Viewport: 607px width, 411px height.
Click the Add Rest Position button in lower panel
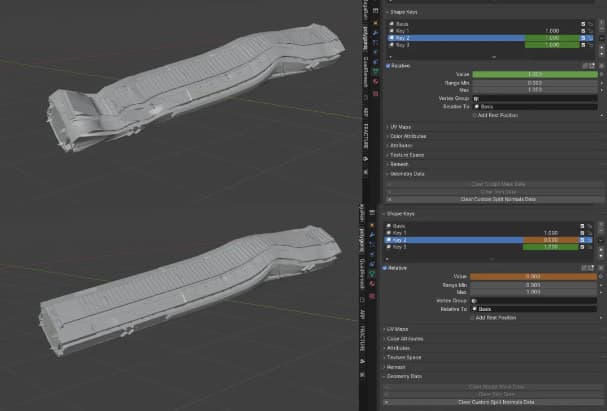click(494, 317)
